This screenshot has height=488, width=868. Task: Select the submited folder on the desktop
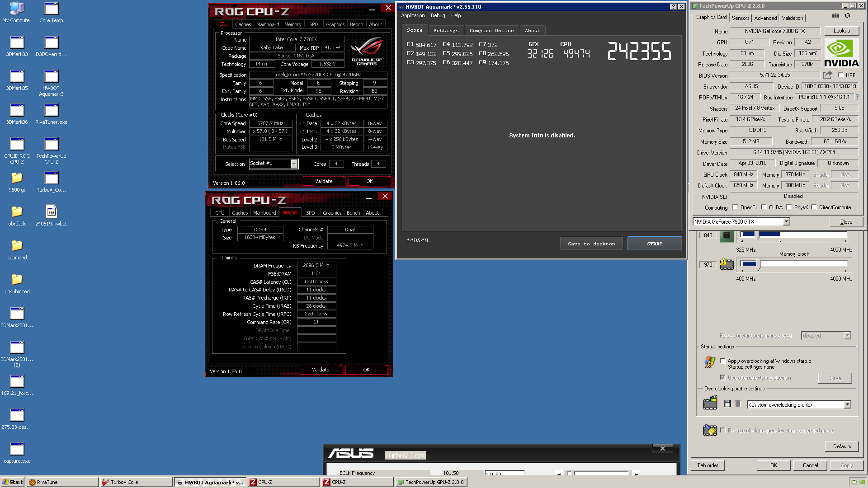[x=17, y=249]
